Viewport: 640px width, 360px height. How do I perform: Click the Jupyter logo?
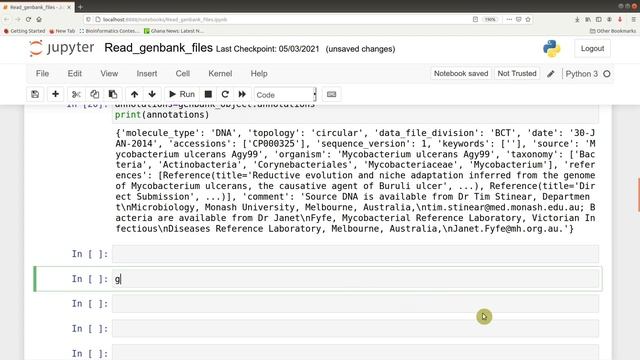click(62, 48)
